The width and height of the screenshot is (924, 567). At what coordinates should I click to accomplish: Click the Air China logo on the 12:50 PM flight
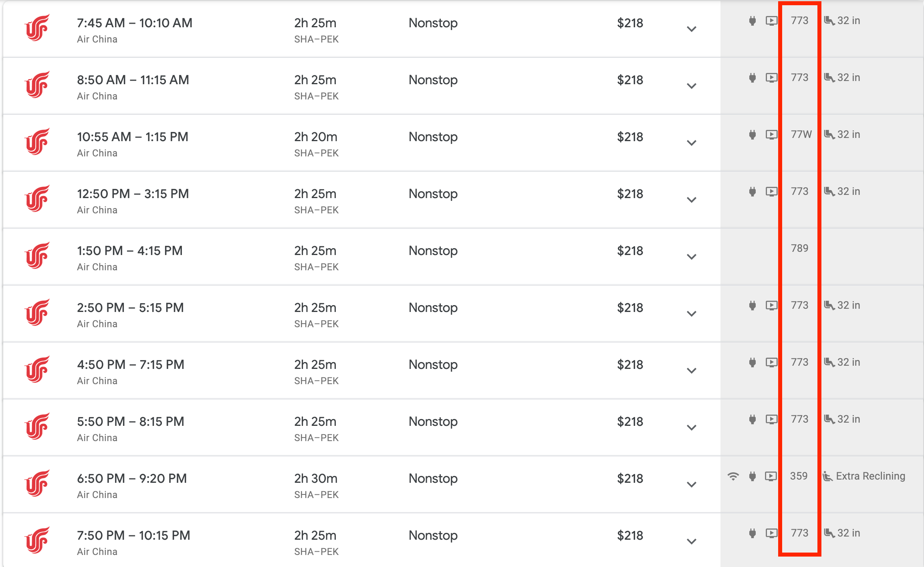[37, 199]
